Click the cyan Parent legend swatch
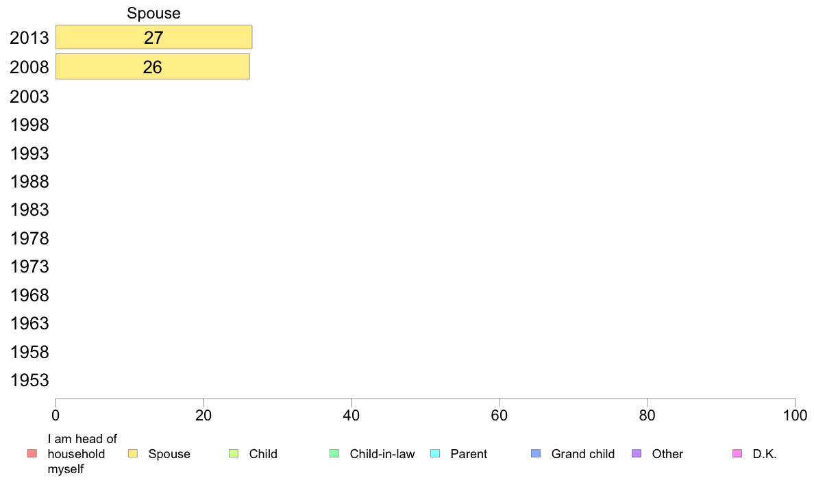This screenshot has width=814, height=504. [435, 453]
